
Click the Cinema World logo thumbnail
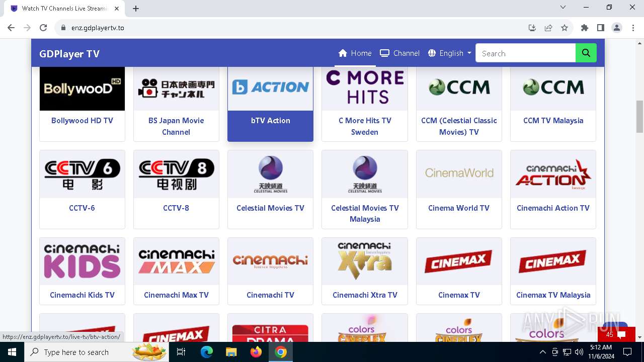[459, 174]
